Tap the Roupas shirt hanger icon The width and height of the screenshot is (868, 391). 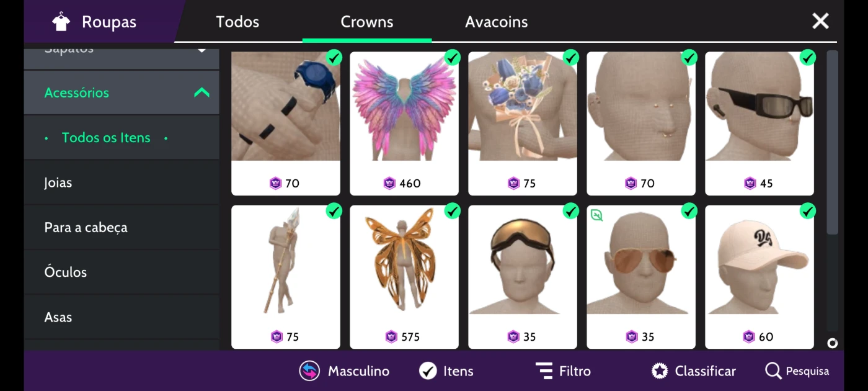click(x=61, y=22)
